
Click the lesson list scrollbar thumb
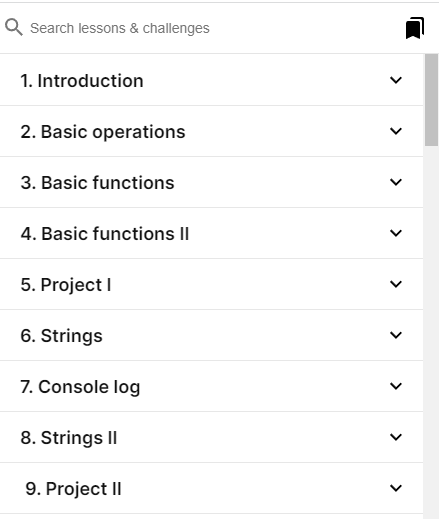[x=432, y=100]
